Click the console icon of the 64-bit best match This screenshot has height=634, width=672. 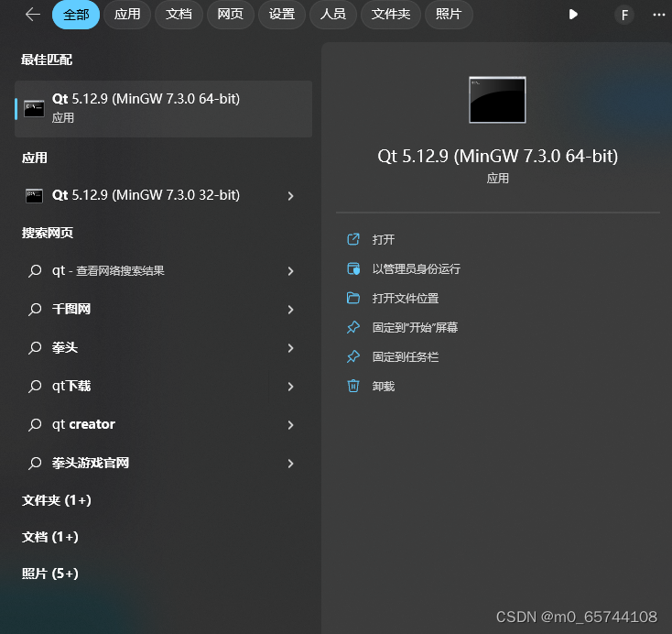click(x=34, y=108)
